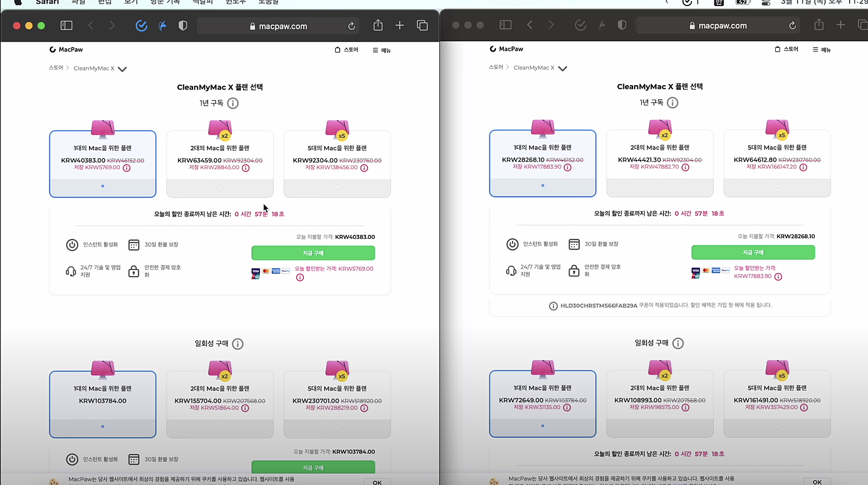Show savings info for KRW5769.00 plan card
This screenshot has width=868, height=485.
pyautogui.click(x=126, y=168)
